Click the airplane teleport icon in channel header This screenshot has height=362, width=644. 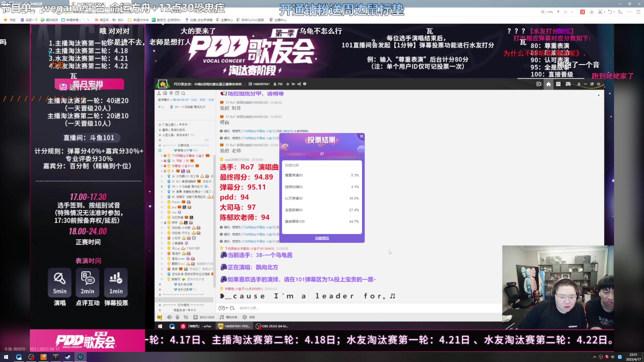pyautogui.click(x=293, y=84)
